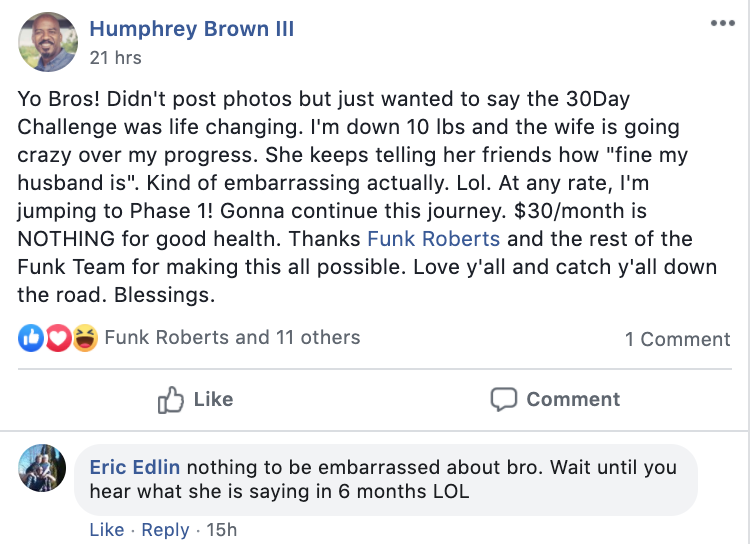750x544 pixels.
Task: Click the Like thumbs-up outline icon
Action: (x=171, y=399)
